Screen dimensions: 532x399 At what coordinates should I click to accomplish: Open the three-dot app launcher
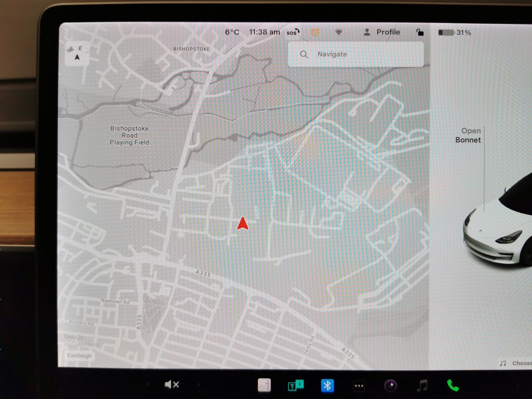[x=359, y=386]
